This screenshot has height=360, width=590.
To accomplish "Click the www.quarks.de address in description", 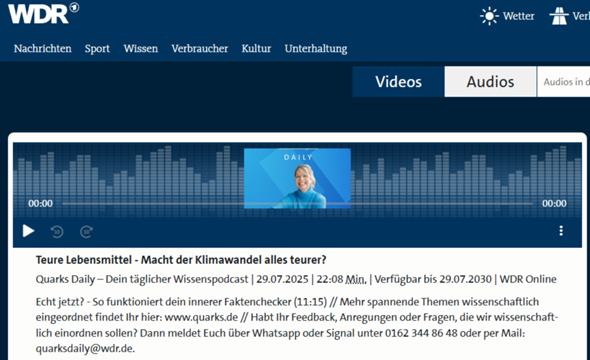I will 201,317.
